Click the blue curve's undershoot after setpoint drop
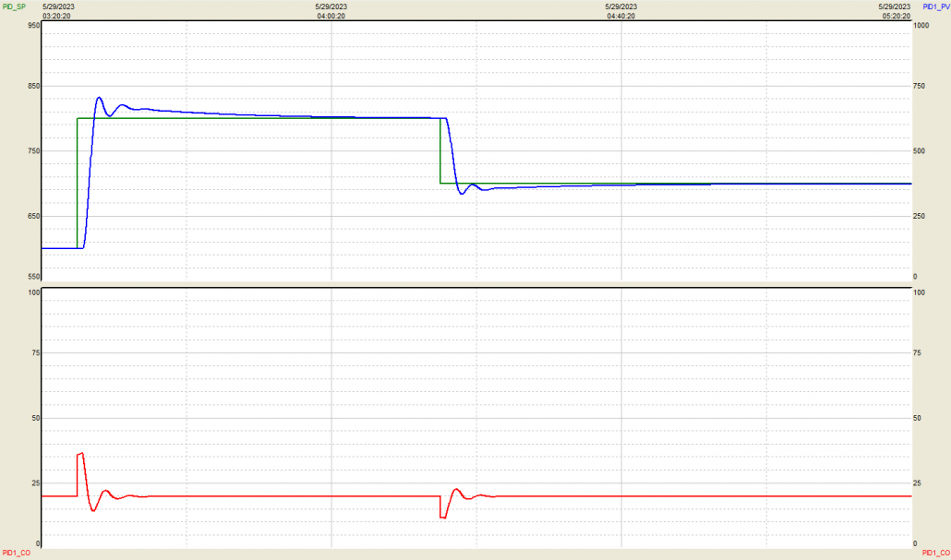The width and height of the screenshot is (951, 560). (462, 193)
